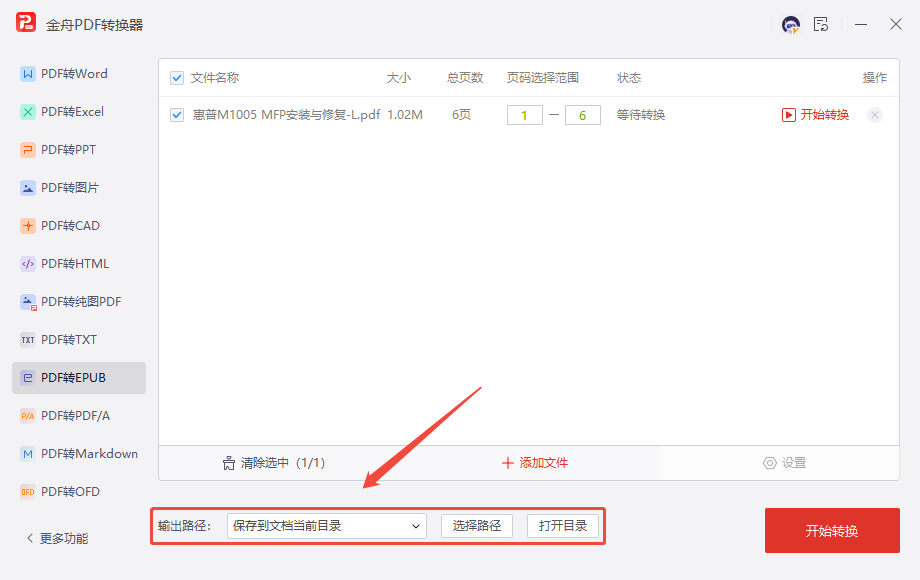Click the gear icon beside 设置
This screenshot has width=920, height=580.
click(770, 463)
